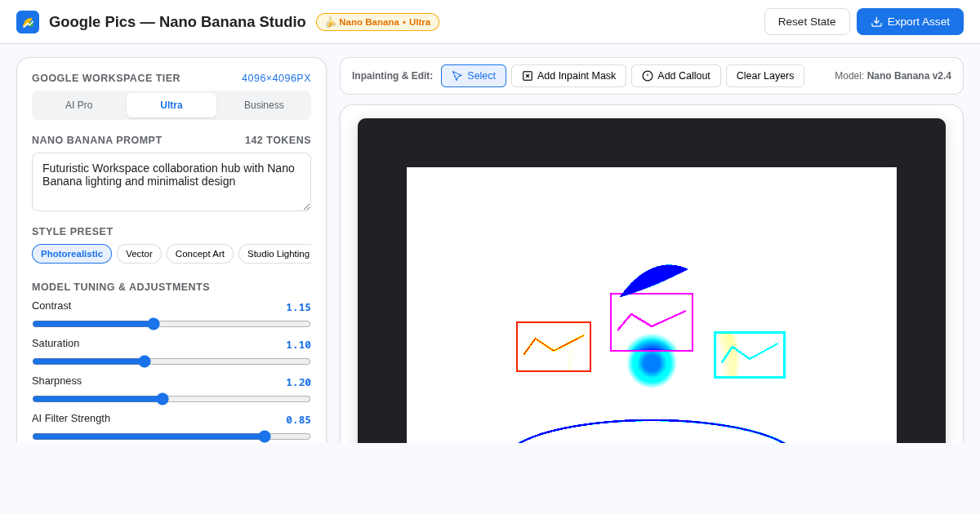Choose the Concept Art style preset
This screenshot has height=514, width=980.
[x=200, y=254]
